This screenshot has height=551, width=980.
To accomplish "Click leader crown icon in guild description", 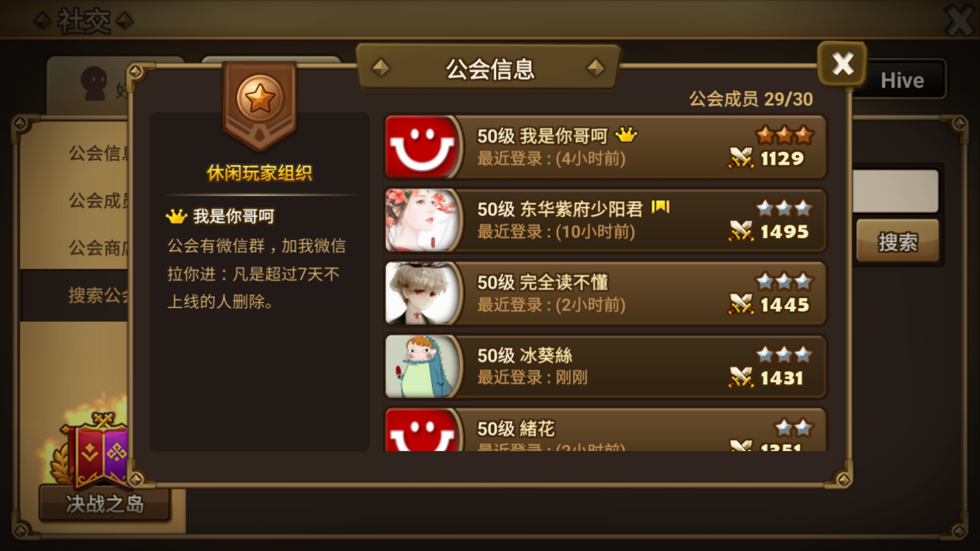I will coord(177,216).
